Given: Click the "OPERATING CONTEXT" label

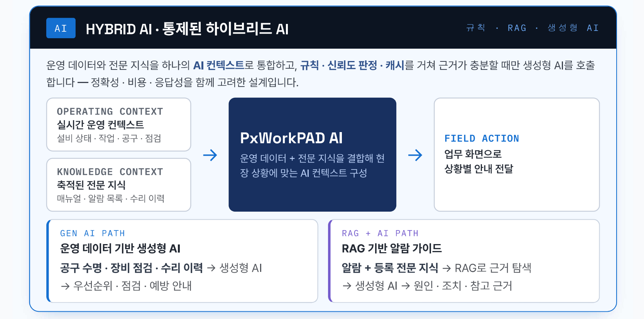Looking at the screenshot, I should (x=110, y=112).
